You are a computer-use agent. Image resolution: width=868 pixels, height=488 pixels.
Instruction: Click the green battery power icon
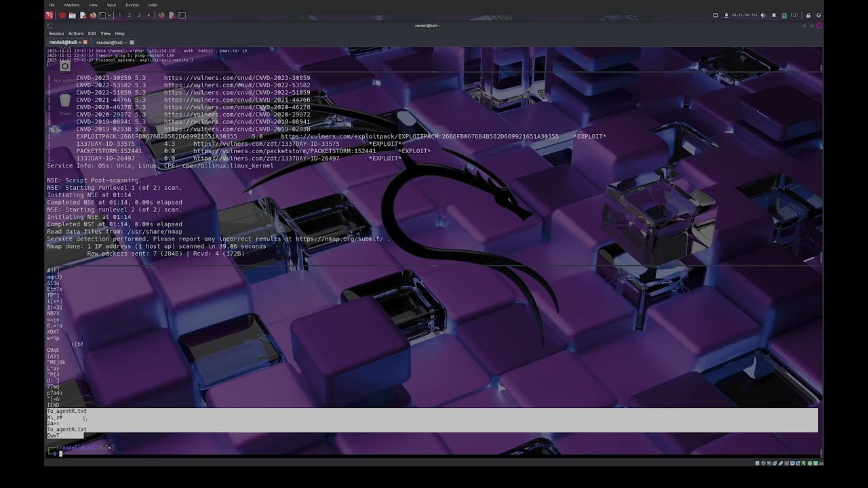click(785, 15)
